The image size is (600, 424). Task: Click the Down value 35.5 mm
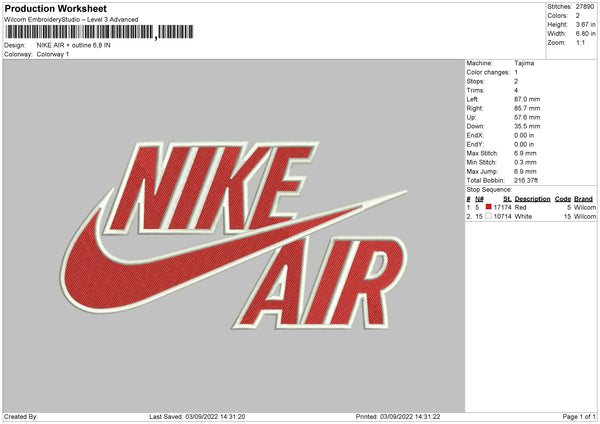point(527,126)
